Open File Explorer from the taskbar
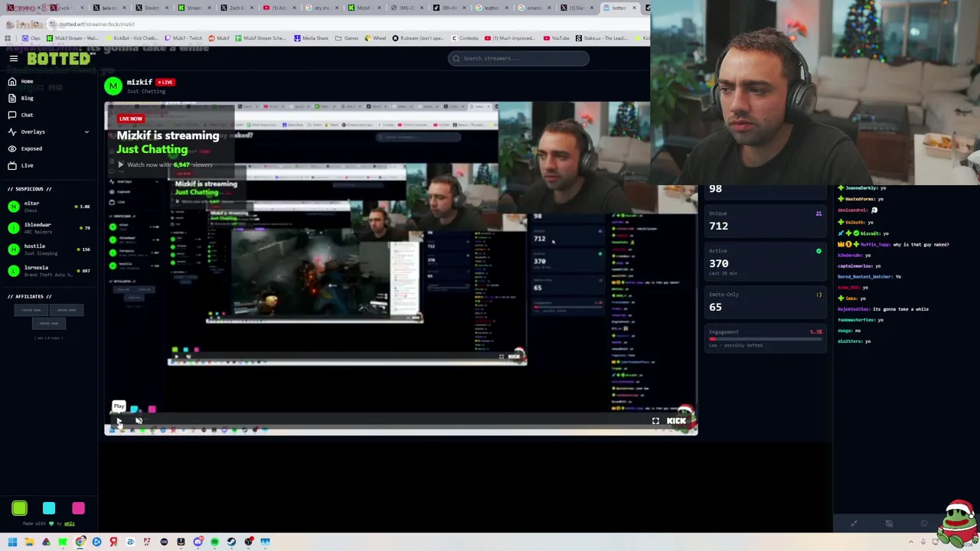The height and width of the screenshot is (551, 980). (x=29, y=542)
